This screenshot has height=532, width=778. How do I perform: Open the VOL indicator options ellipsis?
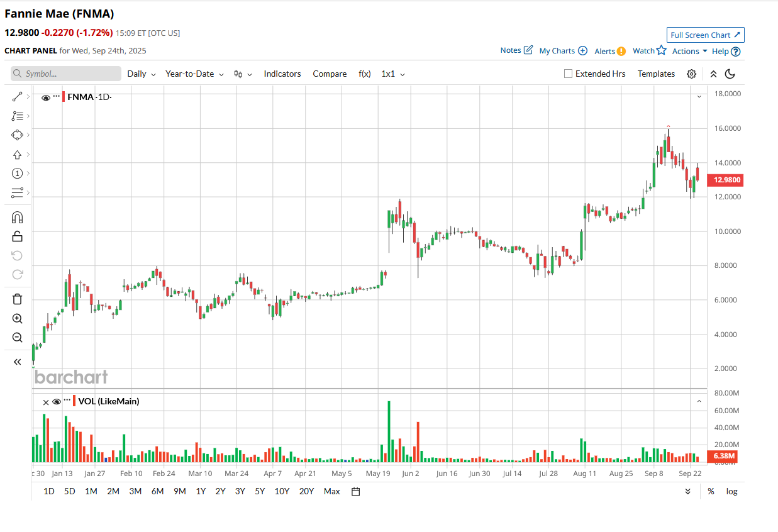[x=67, y=401]
